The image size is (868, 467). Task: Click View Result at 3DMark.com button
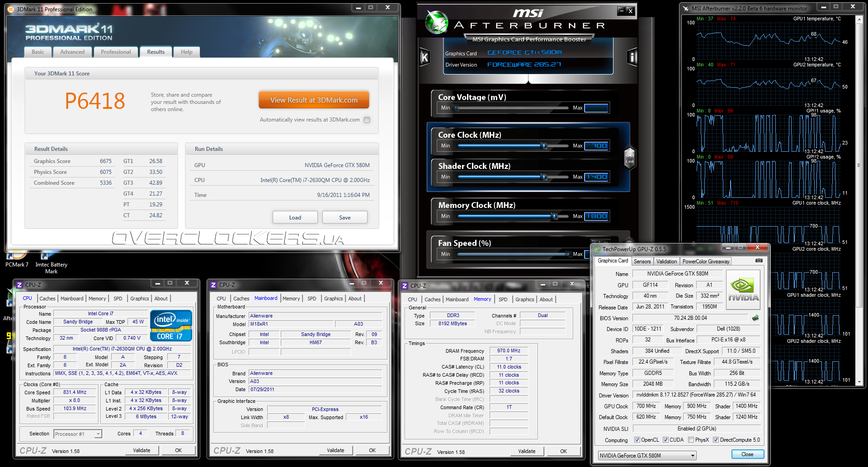314,100
